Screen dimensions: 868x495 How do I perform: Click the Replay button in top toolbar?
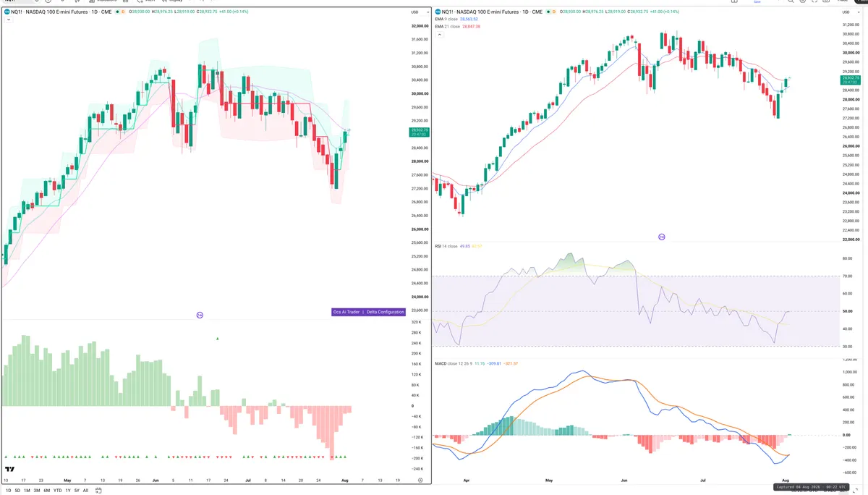(174, 1)
